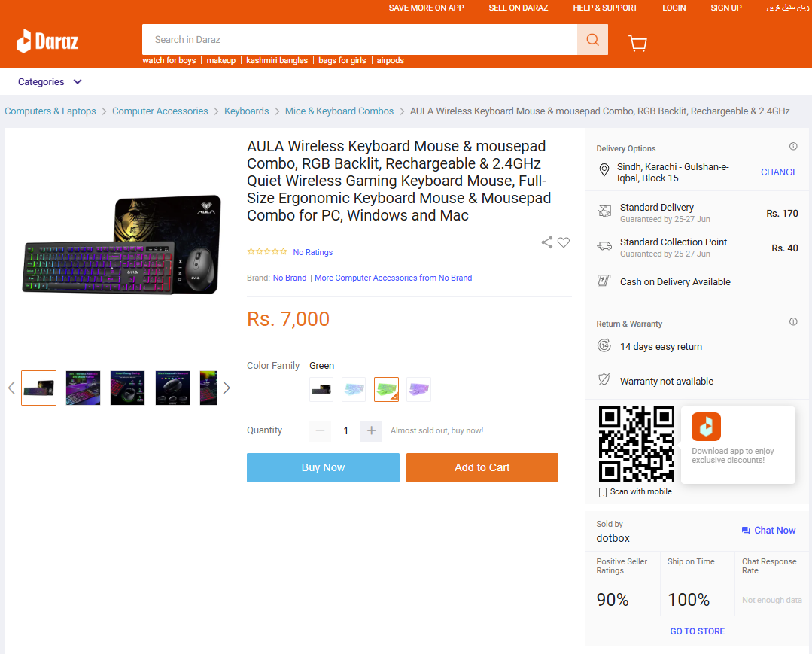Go to Keyboards breadcrumb
The image size is (812, 654).
(247, 111)
